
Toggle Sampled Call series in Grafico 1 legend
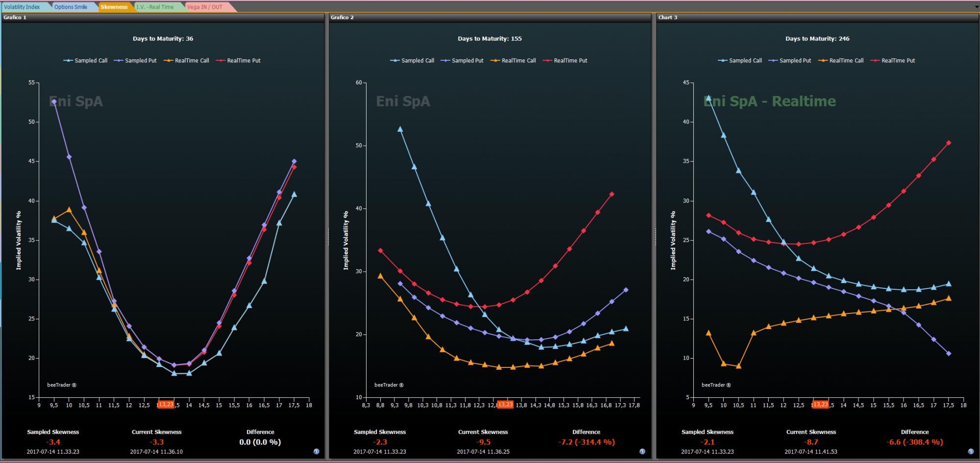pyautogui.click(x=85, y=61)
